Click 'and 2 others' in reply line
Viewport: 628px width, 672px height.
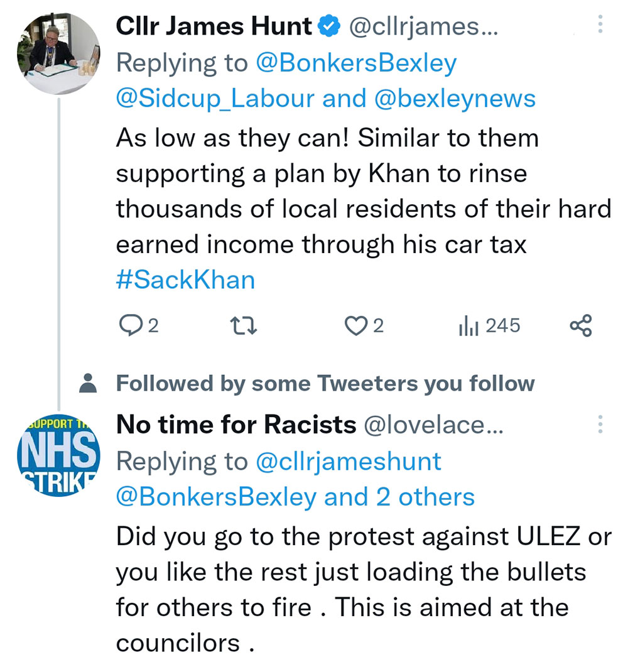click(x=399, y=497)
